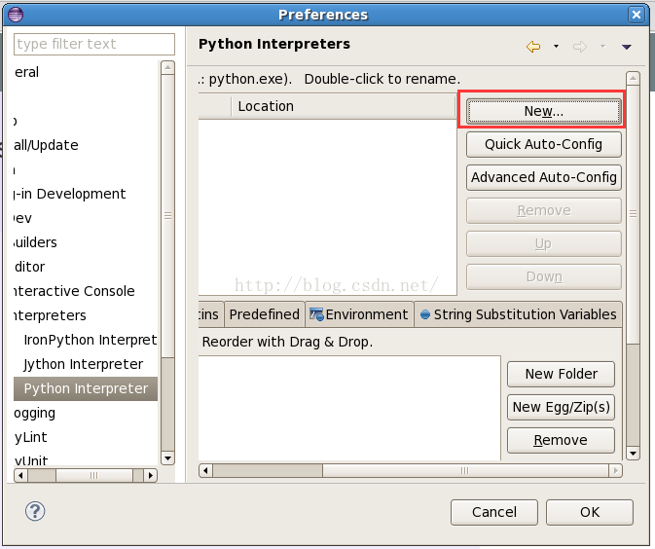Select the PyLint tree item
The image size is (655, 549).
coord(30,437)
